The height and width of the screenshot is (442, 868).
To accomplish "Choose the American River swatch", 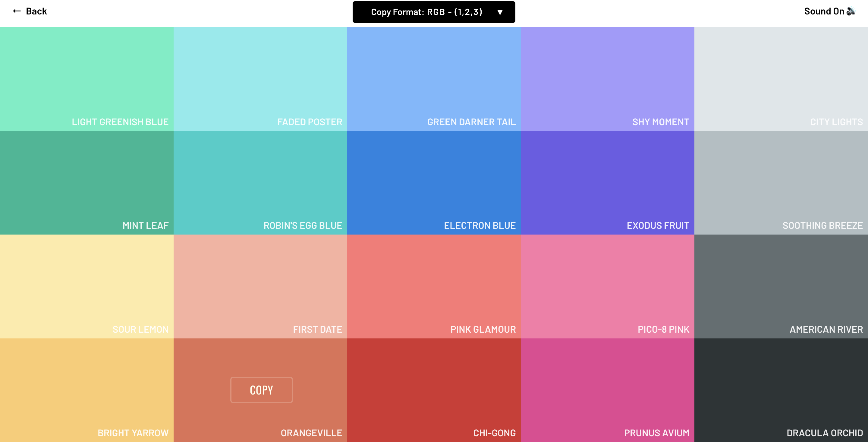I will (781, 286).
